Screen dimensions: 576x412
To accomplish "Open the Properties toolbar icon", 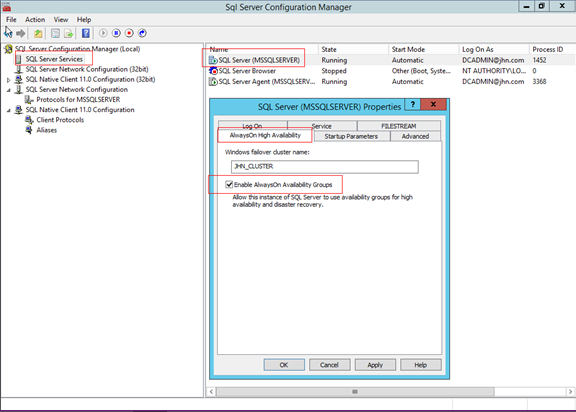I will point(55,33).
